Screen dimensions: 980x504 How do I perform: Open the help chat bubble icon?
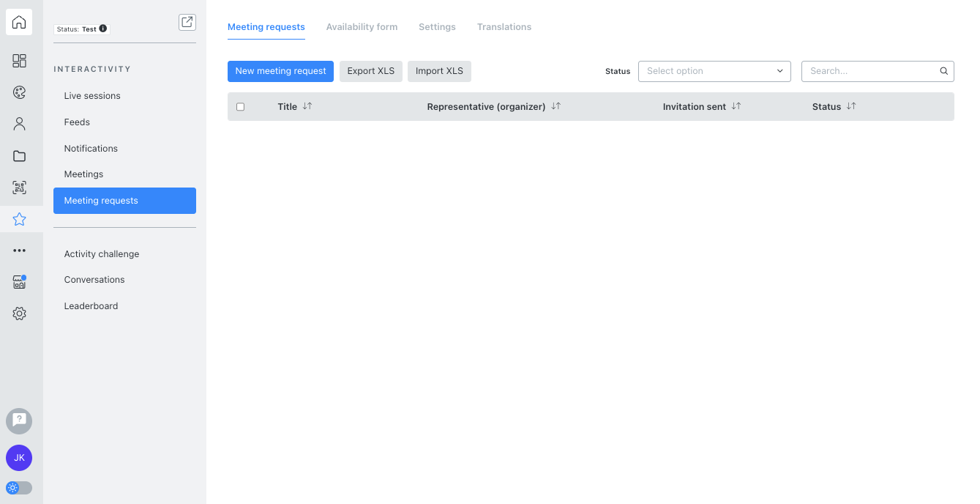click(x=19, y=421)
